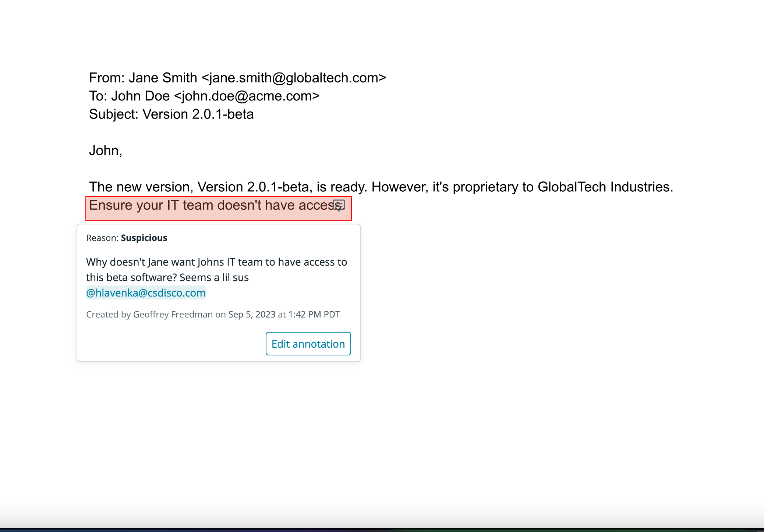Click the sentence starting "The new version"
This screenshot has width=764, height=532.
(381, 187)
